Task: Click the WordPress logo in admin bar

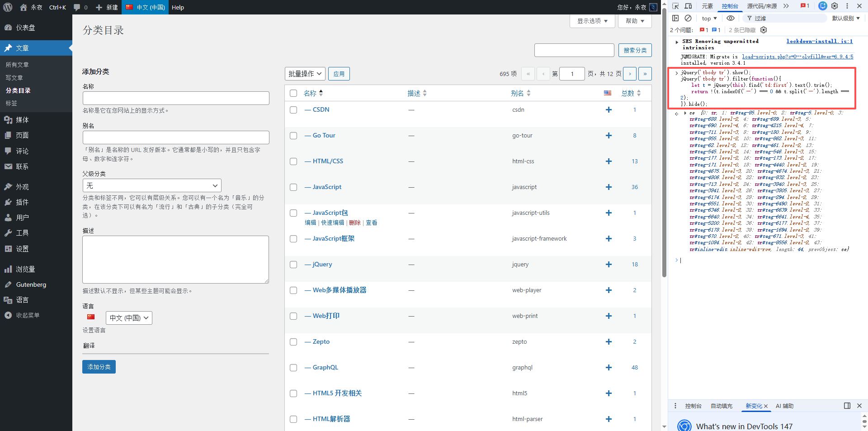Action: pos(8,7)
